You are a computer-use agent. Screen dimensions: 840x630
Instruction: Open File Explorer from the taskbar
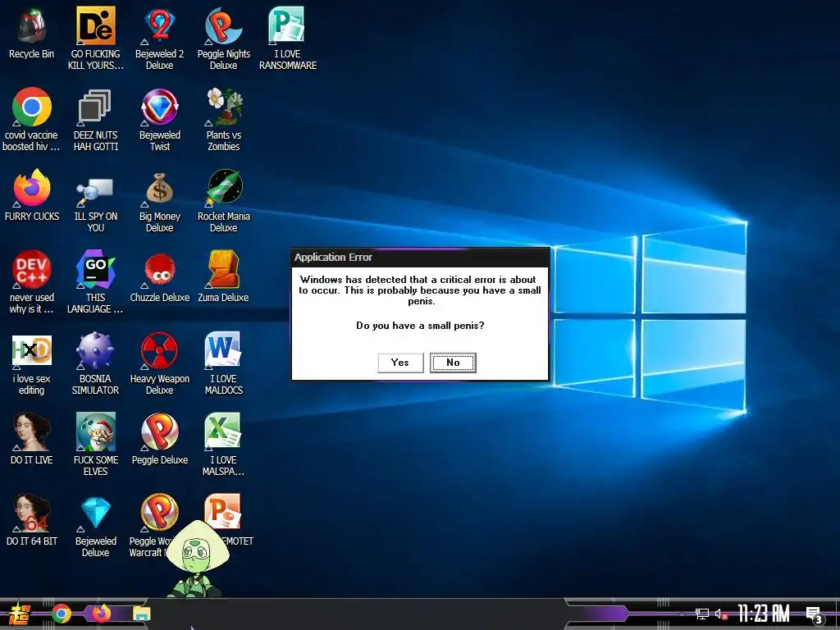tap(142, 614)
